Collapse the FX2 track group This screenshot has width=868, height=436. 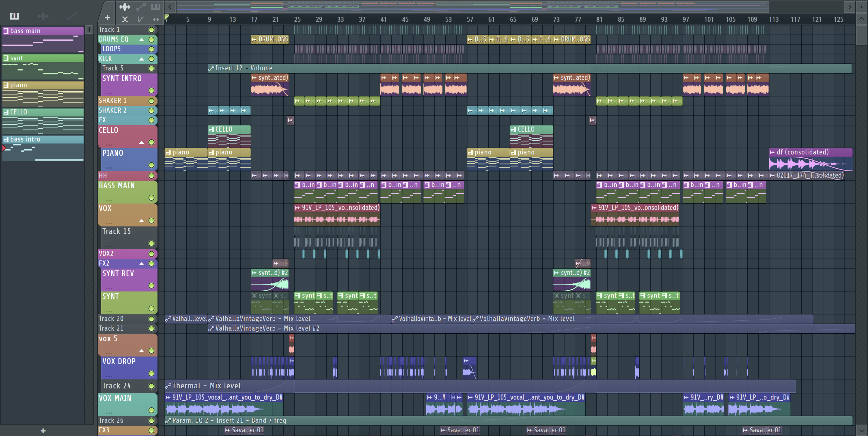pos(142,264)
